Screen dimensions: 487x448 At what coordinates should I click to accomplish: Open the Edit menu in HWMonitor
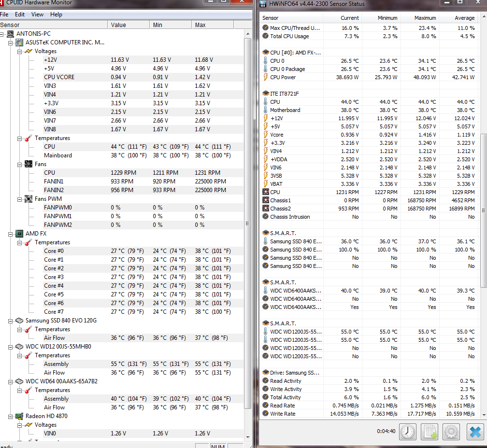tap(19, 14)
